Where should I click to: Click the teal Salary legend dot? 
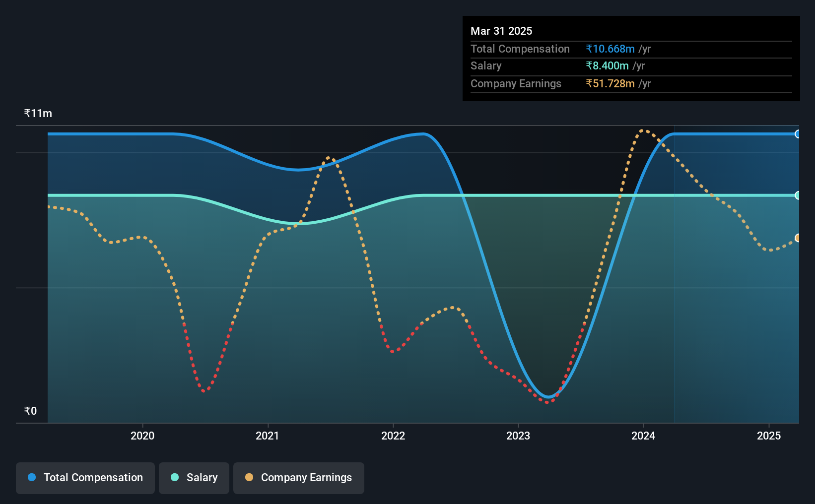click(x=175, y=477)
